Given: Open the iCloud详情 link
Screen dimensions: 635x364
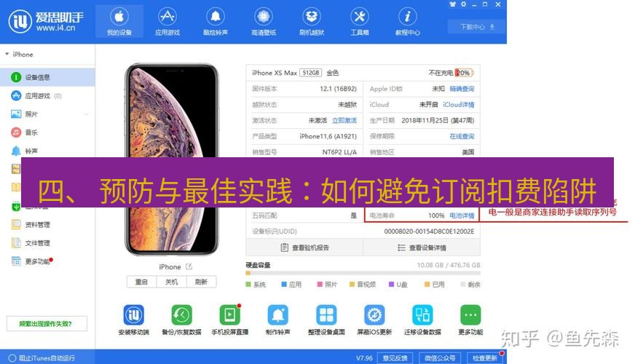Looking at the screenshot, I should pyautogui.click(x=459, y=104).
